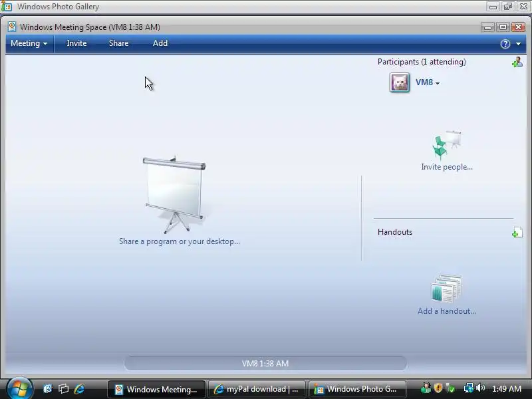Open the VM8 participant dropdown

click(x=428, y=82)
